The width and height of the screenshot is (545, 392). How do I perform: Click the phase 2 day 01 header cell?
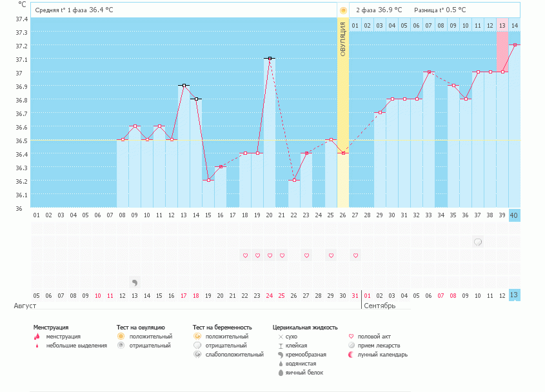[x=355, y=25]
